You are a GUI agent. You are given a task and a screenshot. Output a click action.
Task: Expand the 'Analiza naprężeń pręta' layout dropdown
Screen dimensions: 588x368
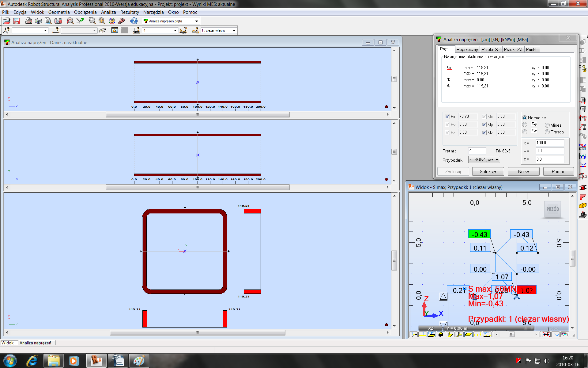[x=197, y=21]
